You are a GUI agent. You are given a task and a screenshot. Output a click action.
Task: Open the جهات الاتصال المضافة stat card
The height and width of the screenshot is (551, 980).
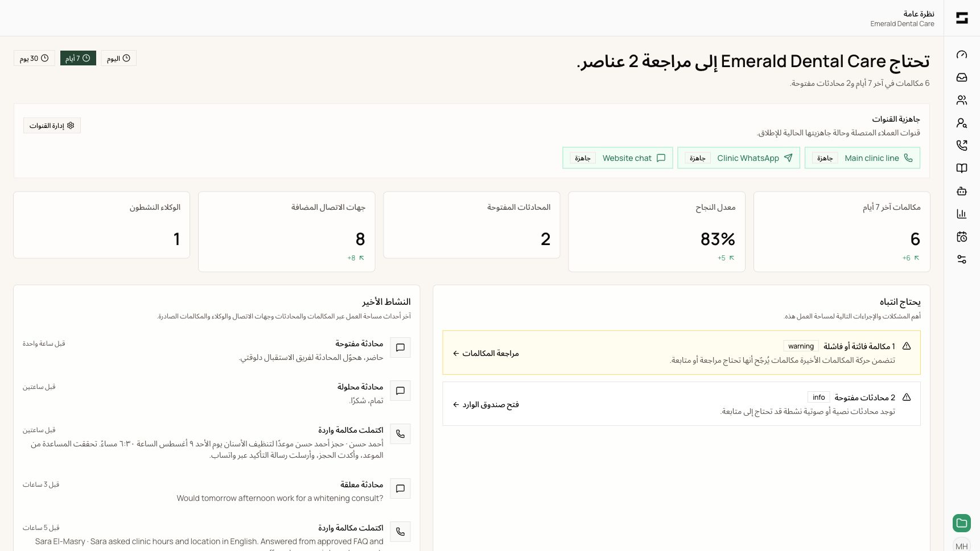pos(287,231)
